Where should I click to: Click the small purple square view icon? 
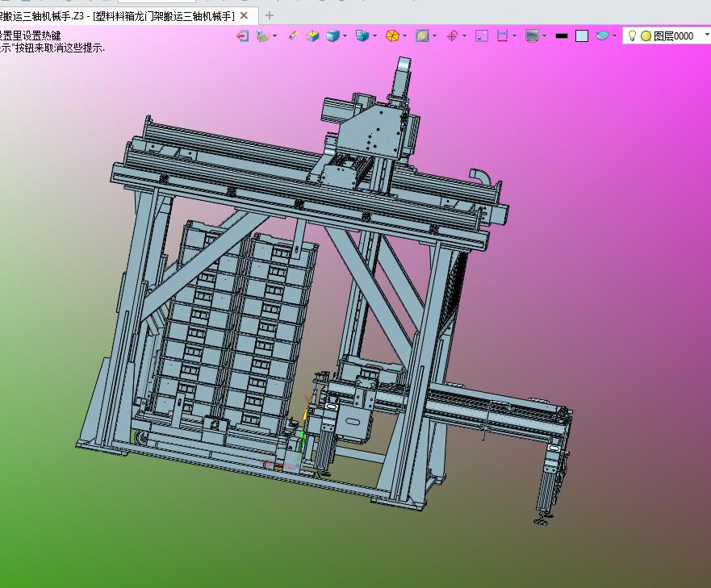[482, 35]
